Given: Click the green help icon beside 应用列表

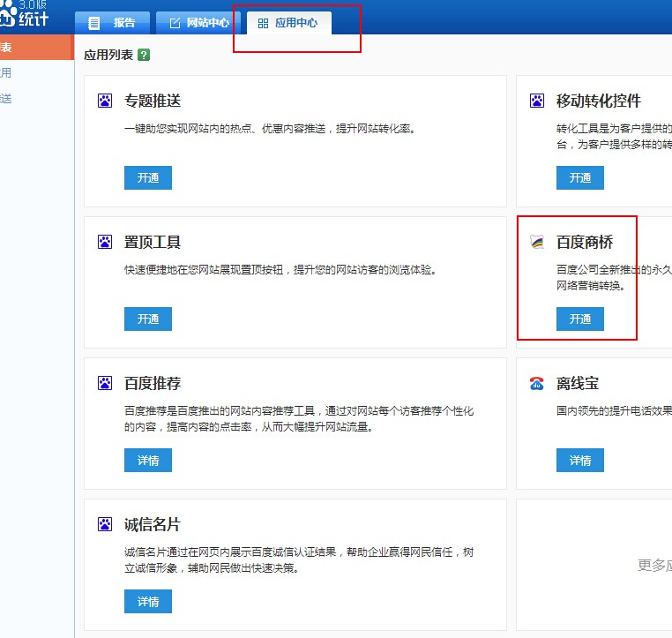Looking at the screenshot, I should click(144, 55).
